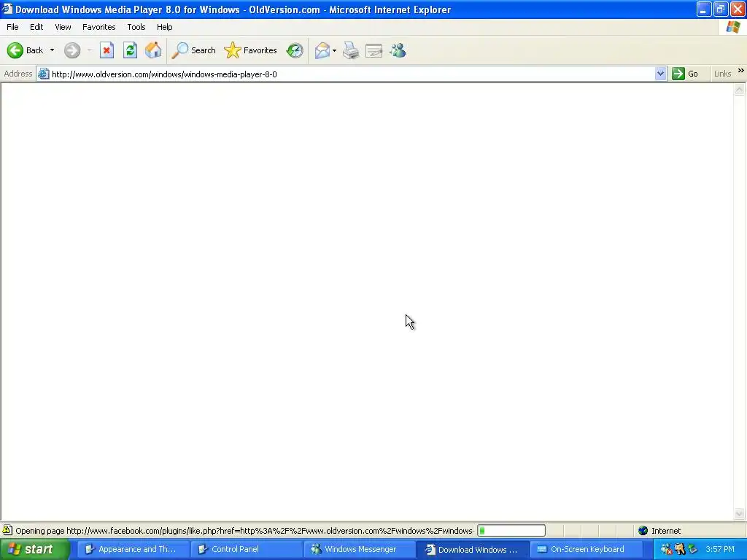Click the grayed Forward arrow button
Viewport: 747px width, 560px height.
(x=72, y=50)
